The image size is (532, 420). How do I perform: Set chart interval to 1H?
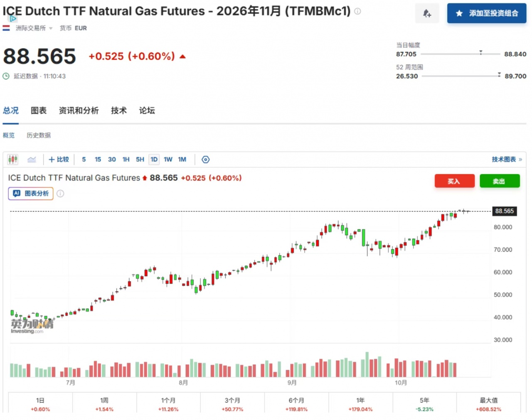pos(126,160)
